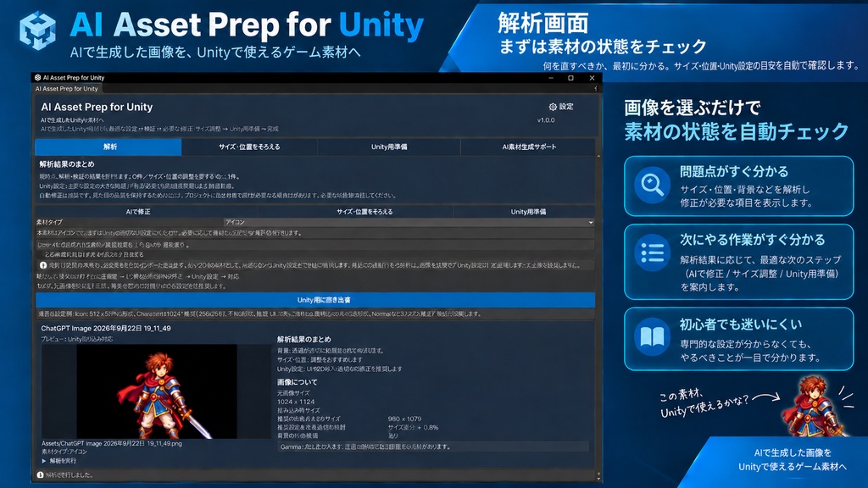Image resolution: width=868 pixels, height=488 pixels.
Task: Click the v1.0.0 version label
Action: 546,120
